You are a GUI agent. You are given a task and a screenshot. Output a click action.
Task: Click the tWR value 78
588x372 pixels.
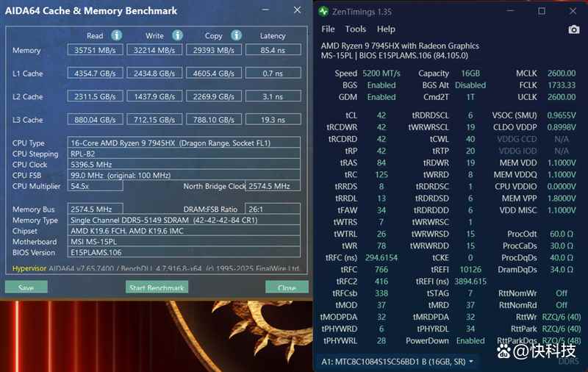pyautogui.click(x=381, y=246)
